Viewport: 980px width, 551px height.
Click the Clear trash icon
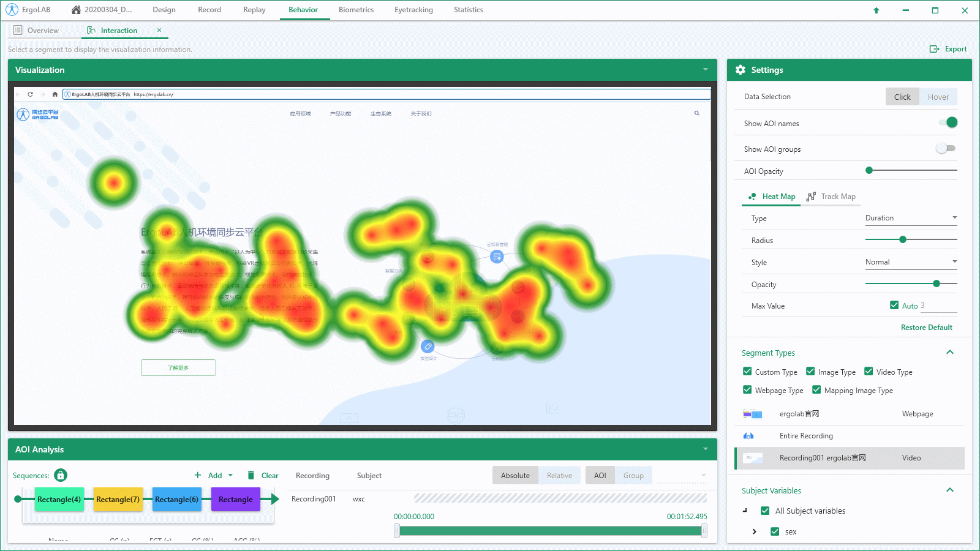point(251,475)
